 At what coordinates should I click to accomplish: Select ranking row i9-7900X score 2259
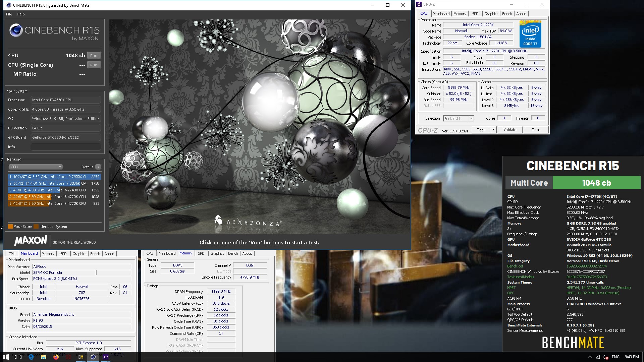54,177
